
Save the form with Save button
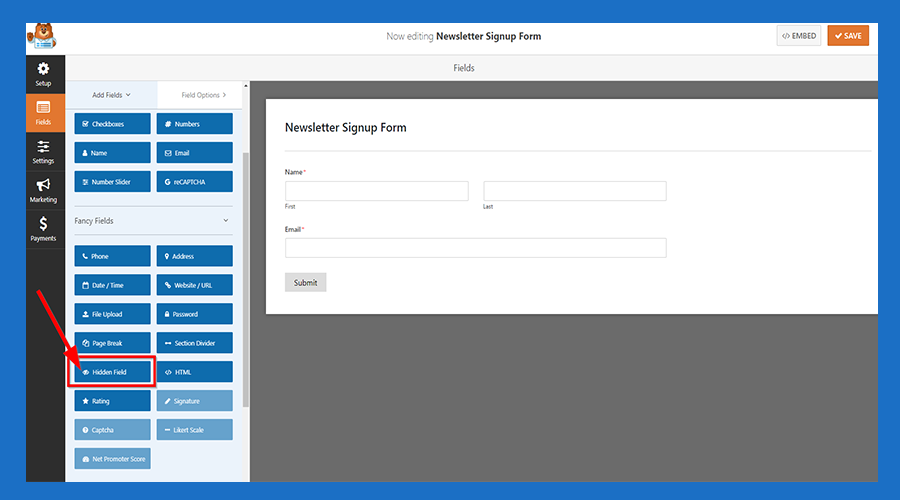pos(848,36)
